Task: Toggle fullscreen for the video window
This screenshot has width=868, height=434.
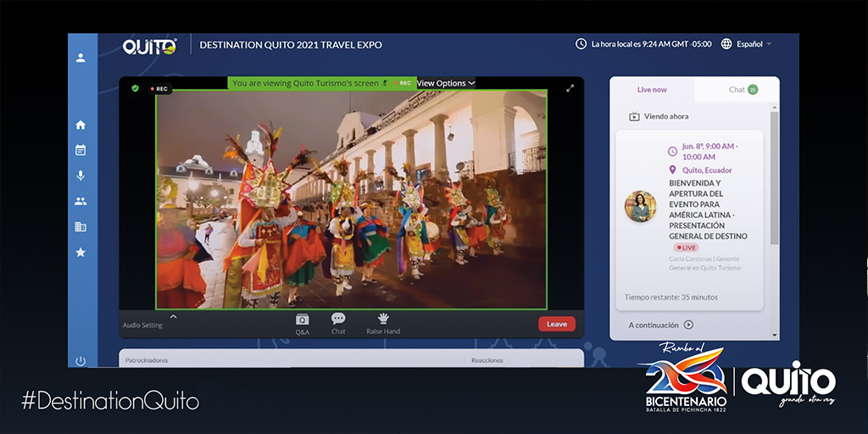Action: coord(570,88)
